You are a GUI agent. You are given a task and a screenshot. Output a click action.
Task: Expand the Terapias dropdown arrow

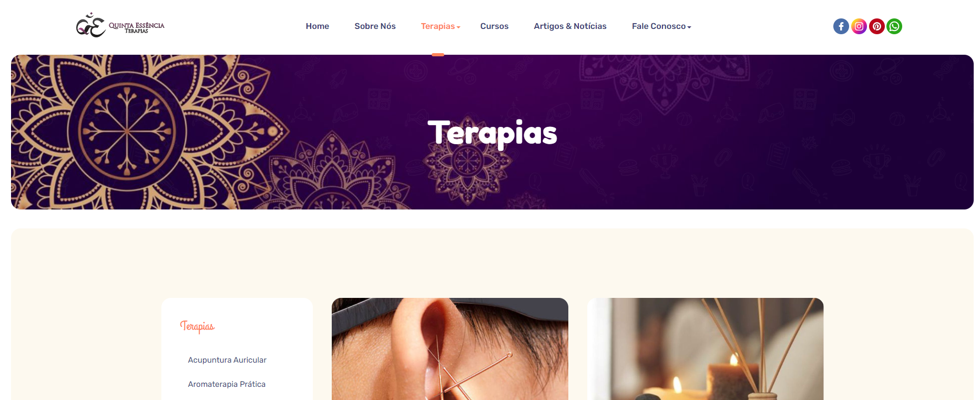pyautogui.click(x=458, y=27)
